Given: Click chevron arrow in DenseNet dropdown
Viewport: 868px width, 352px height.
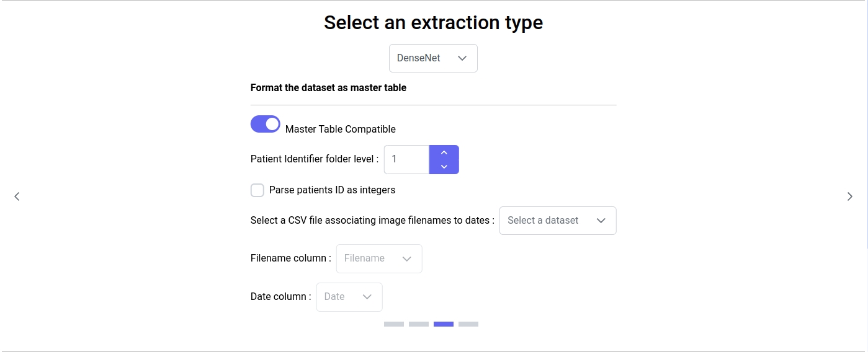Looking at the screenshot, I should 462,58.
